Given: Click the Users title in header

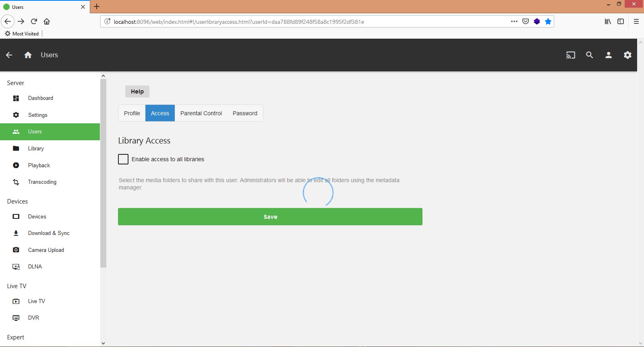Looking at the screenshot, I should 50,55.
